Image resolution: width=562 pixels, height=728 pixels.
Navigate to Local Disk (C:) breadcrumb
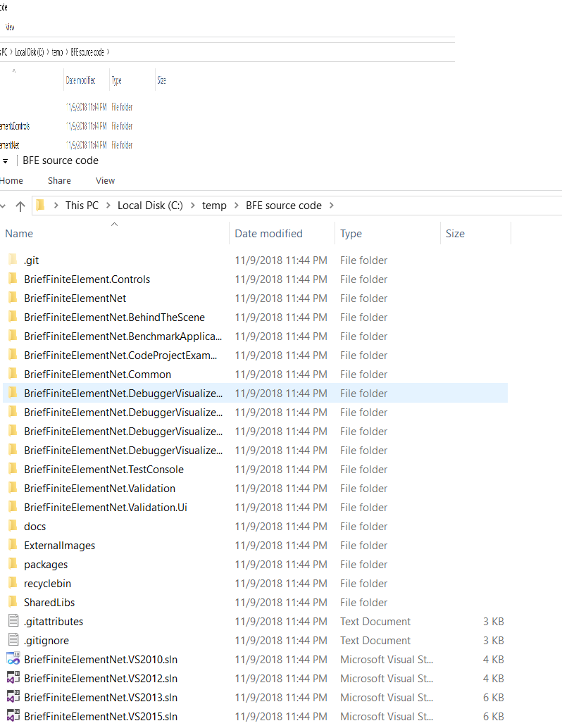click(x=150, y=205)
